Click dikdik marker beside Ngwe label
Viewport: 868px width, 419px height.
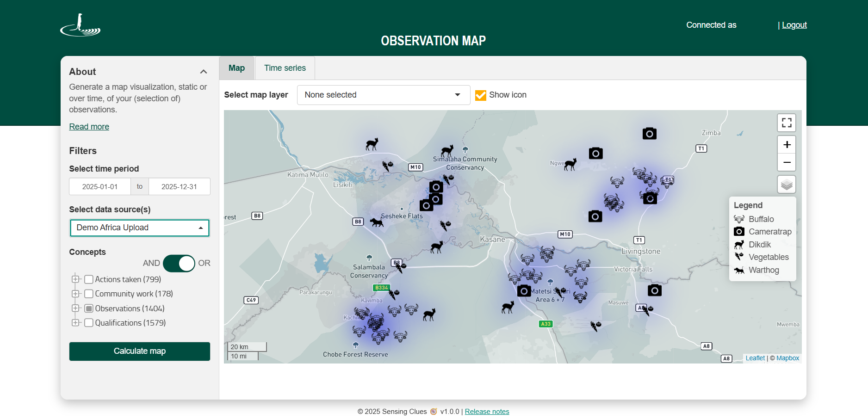click(570, 164)
